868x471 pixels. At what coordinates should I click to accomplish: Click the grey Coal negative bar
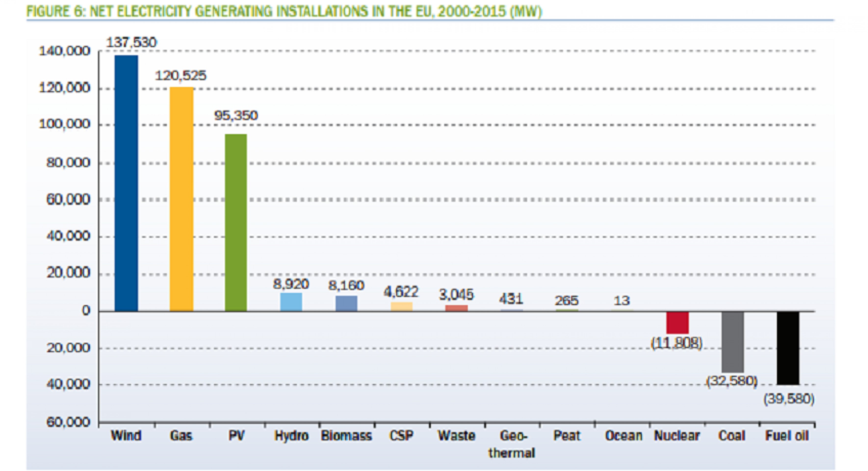[x=733, y=342]
